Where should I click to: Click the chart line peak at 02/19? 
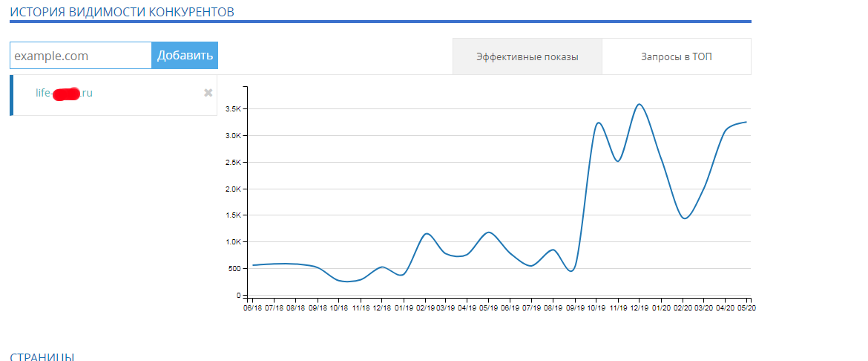[427, 234]
